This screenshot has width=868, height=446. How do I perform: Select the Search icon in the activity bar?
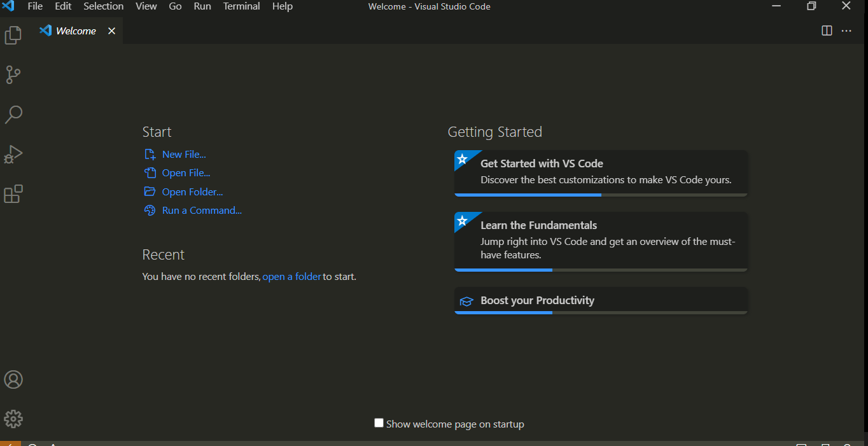pyautogui.click(x=13, y=115)
